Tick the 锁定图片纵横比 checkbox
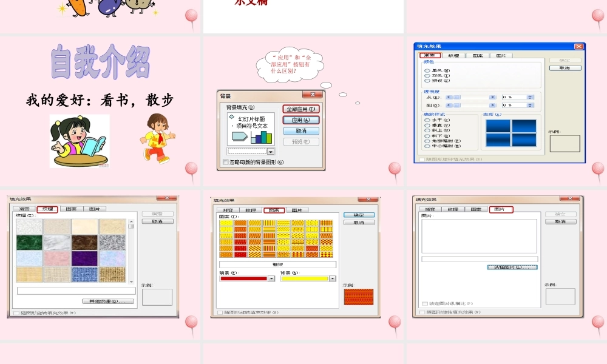 pyautogui.click(x=425, y=304)
